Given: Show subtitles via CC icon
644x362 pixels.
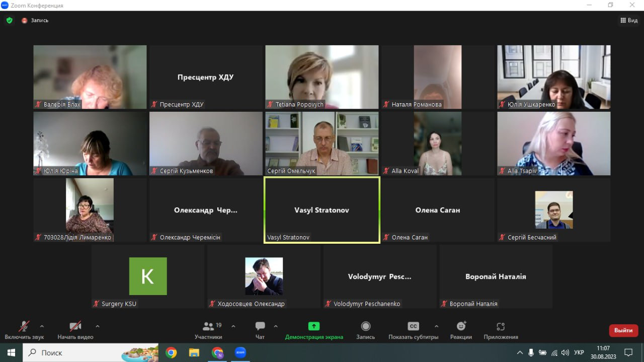Looking at the screenshot, I should (x=413, y=326).
